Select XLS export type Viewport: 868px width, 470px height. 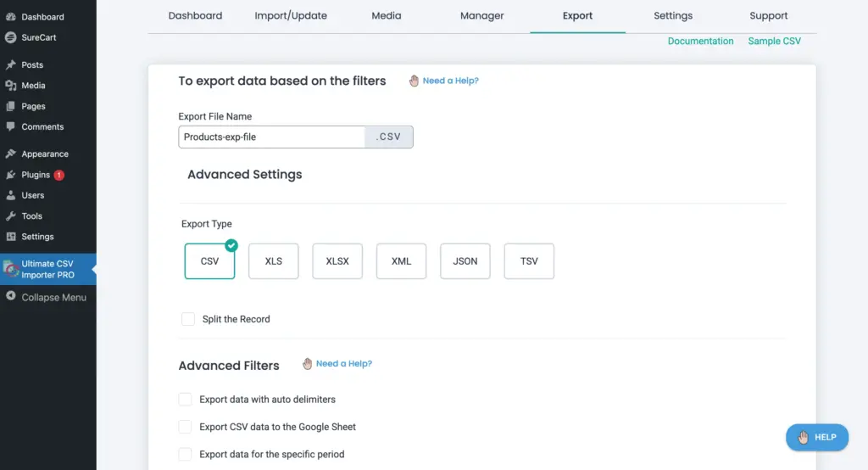pos(274,261)
